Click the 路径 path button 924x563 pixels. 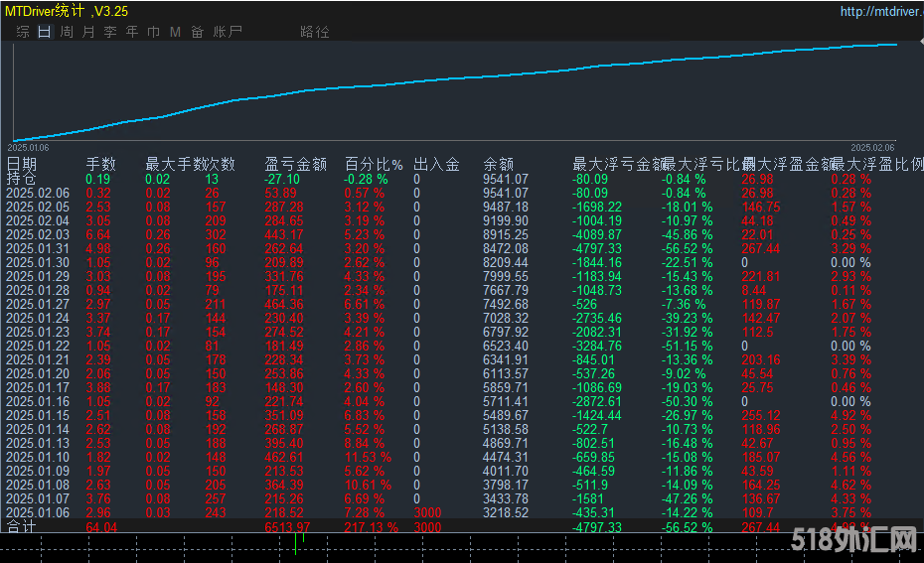314,32
